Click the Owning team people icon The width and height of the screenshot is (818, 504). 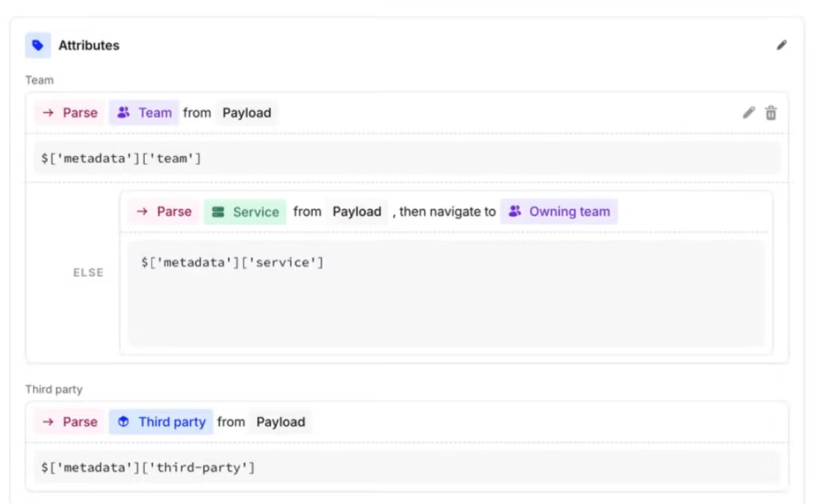tap(514, 211)
